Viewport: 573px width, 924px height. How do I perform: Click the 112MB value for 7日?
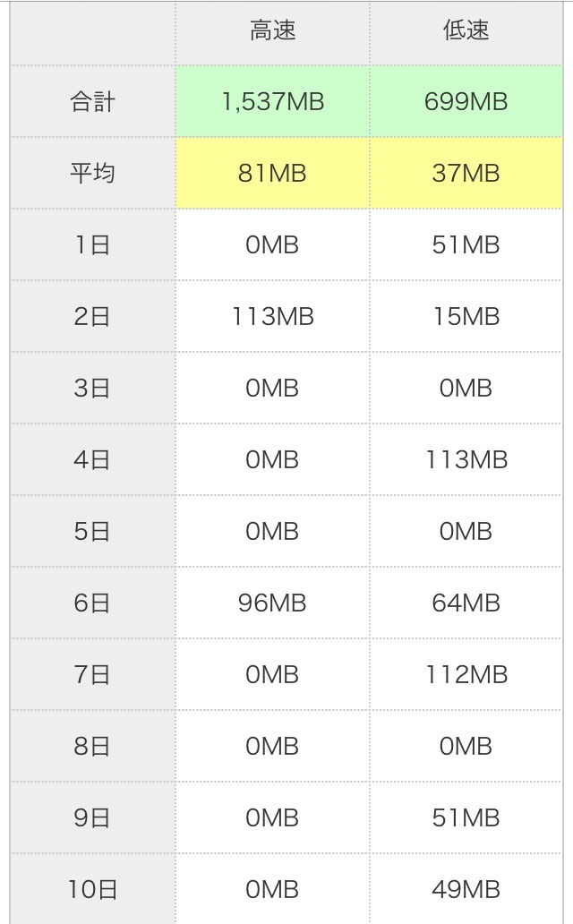(466, 674)
